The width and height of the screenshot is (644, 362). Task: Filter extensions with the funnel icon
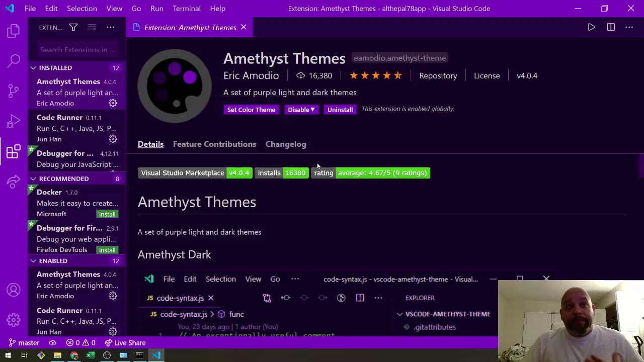(73, 28)
